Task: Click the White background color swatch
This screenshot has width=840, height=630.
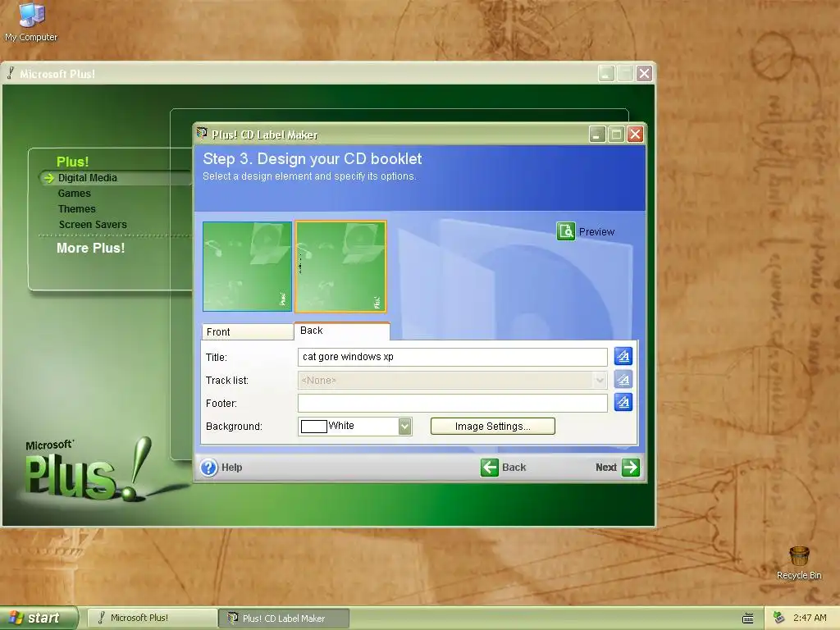Action: pos(314,427)
